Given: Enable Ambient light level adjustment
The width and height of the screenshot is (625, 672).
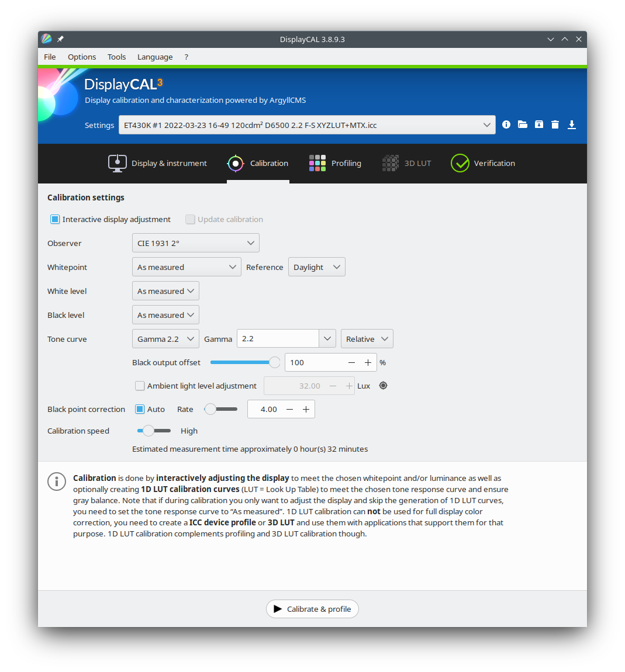Looking at the screenshot, I should click(x=140, y=386).
